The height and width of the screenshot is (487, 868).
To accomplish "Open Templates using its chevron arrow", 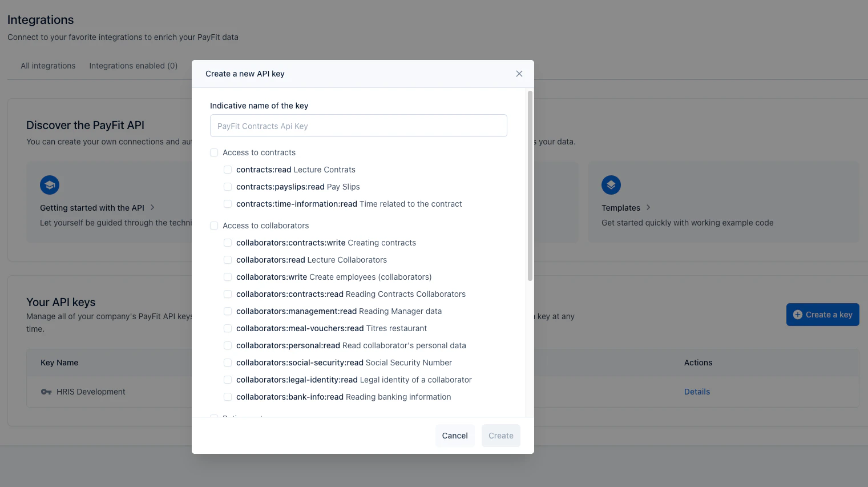I will coord(648,207).
